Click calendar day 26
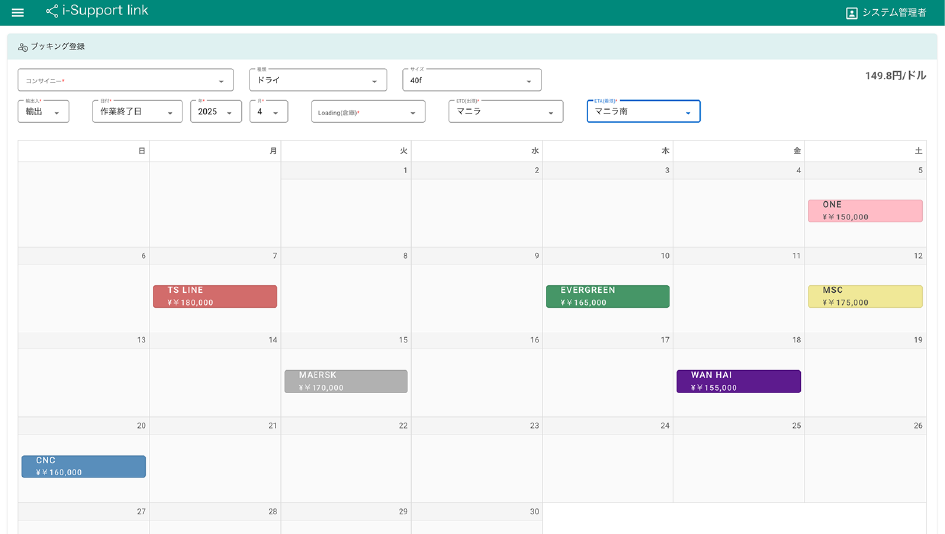The width and height of the screenshot is (945, 534). (x=865, y=460)
